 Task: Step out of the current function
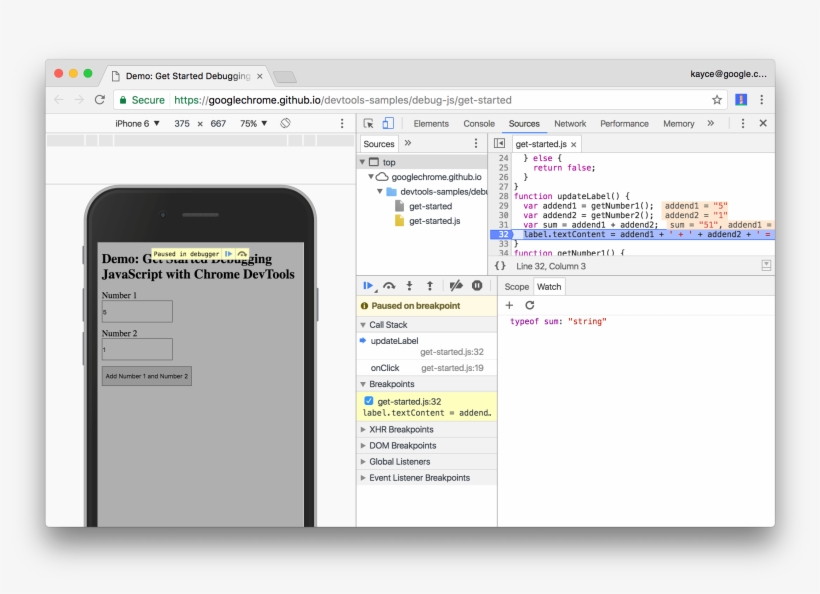click(430, 286)
